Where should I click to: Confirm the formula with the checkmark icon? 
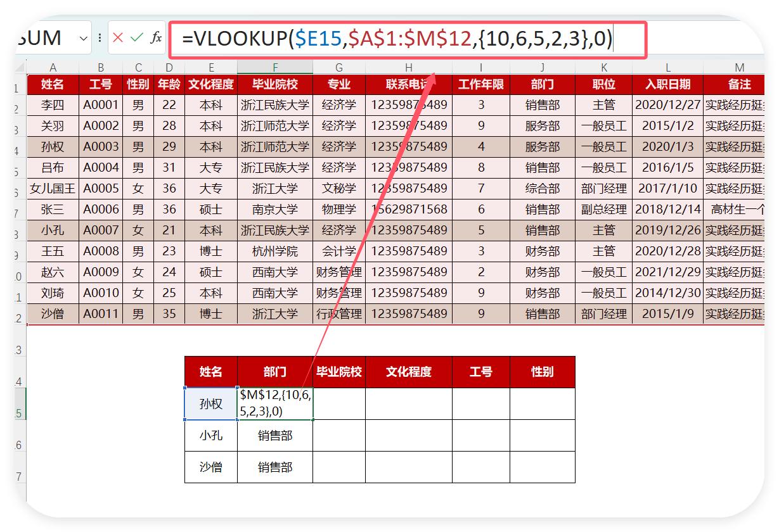tap(136, 38)
